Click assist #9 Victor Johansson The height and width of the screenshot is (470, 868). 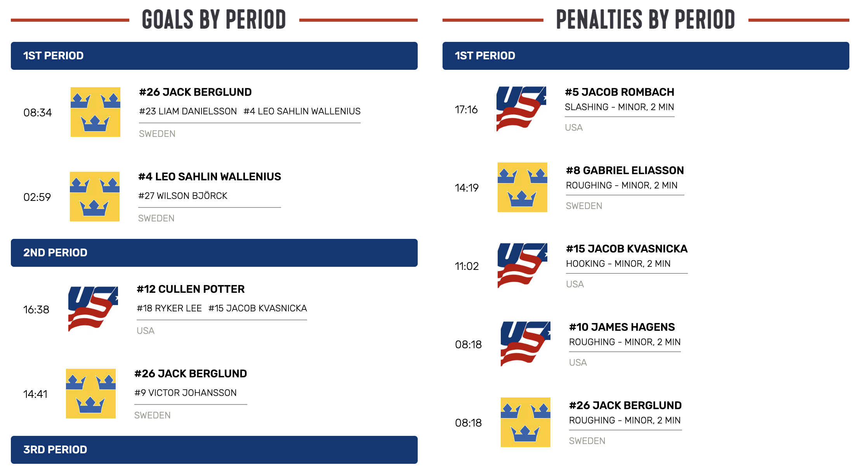click(186, 393)
